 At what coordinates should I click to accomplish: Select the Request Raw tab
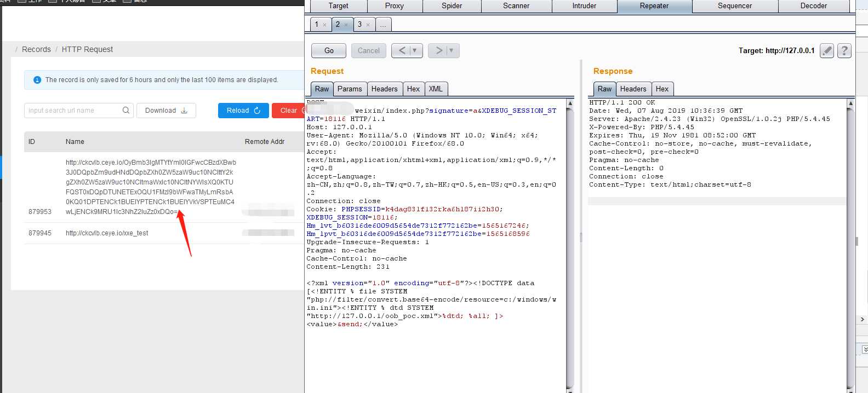(x=322, y=89)
